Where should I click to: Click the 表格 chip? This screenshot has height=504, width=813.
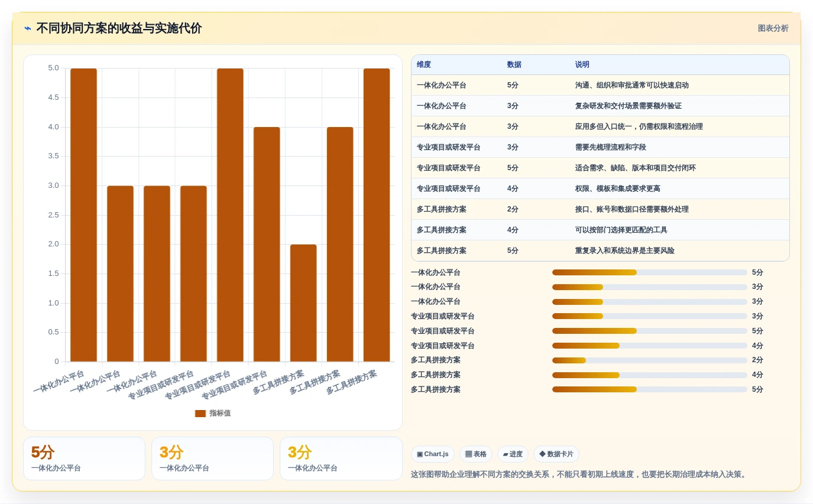(476, 454)
